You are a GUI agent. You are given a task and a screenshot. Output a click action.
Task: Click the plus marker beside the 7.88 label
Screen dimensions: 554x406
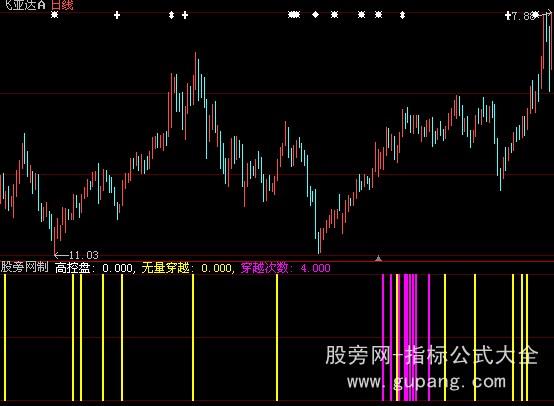[x=508, y=15]
